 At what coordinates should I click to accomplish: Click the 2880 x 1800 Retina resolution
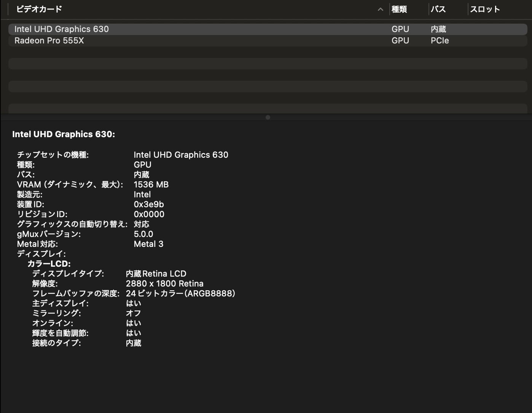click(x=164, y=283)
